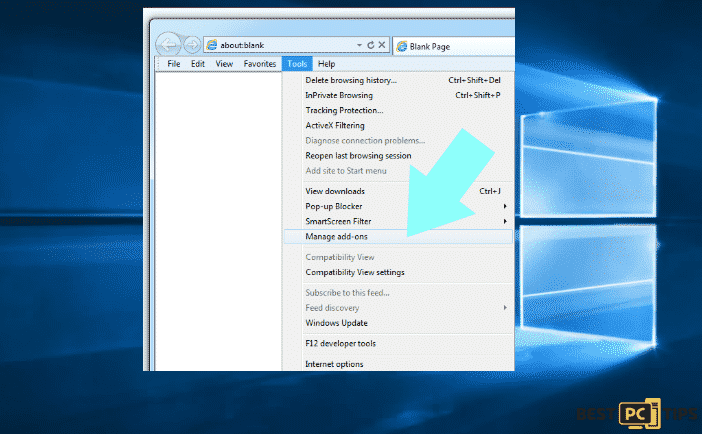Open Compatibility View settings
Screen dimensions: 702x434
pos(398,272)
